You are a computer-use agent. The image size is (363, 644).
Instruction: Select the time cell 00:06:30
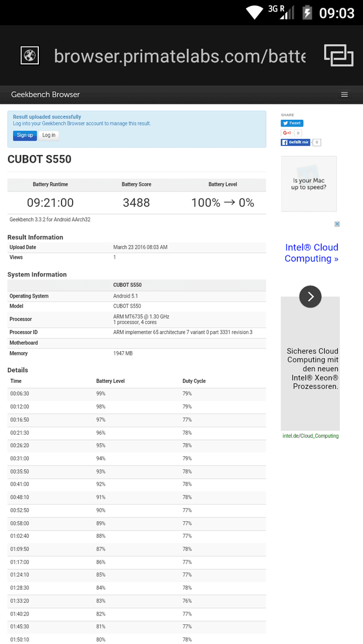[20, 394]
